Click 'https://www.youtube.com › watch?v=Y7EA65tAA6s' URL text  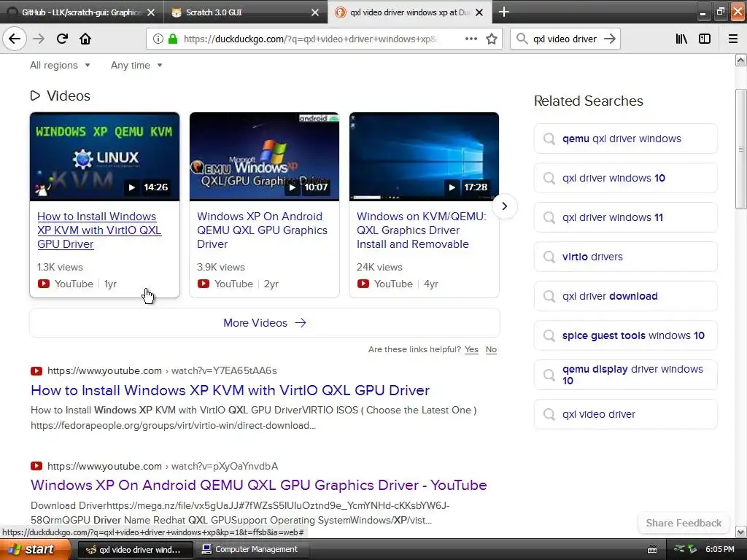click(x=162, y=371)
